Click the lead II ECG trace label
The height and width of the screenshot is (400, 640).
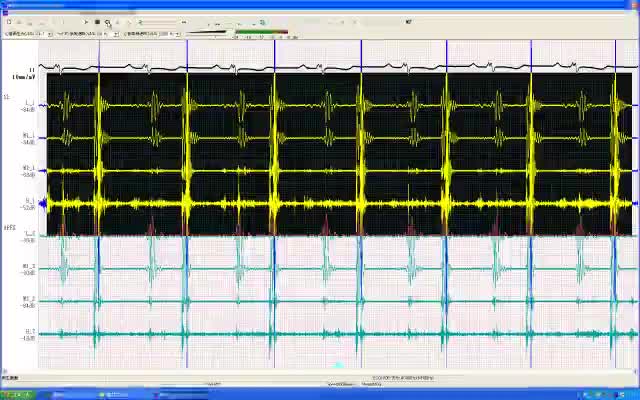[32, 70]
